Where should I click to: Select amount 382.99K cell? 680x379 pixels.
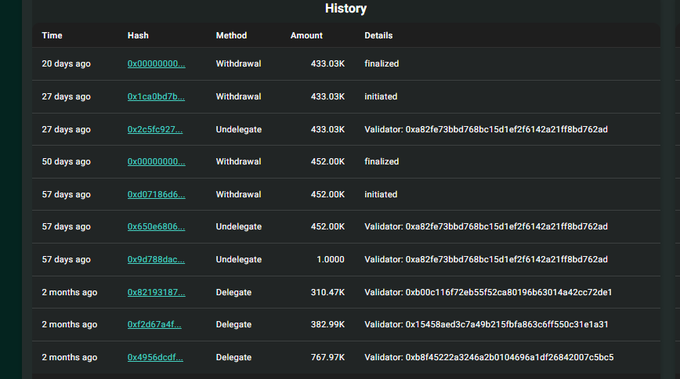point(327,325)
